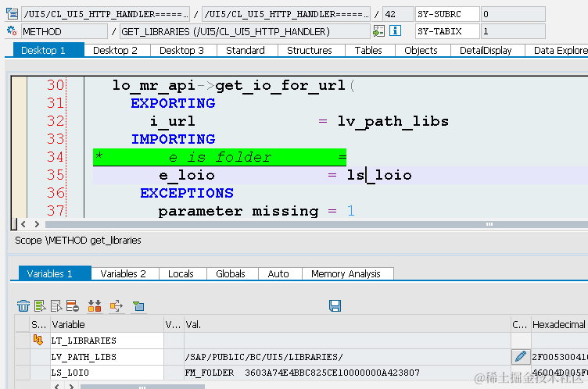This screenshot has height=389, width=588.
Task: Click the SY-TABIX label field
Action: coord(447,31)
